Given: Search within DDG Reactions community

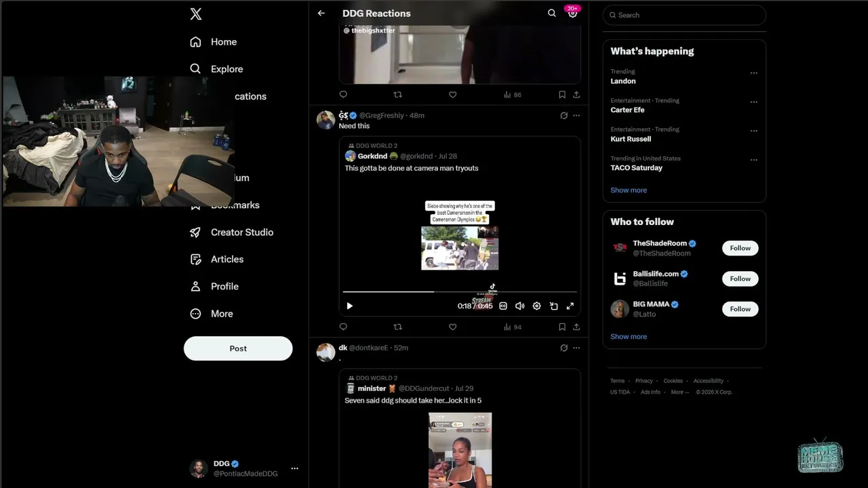Looking at the screenshot, I should pos(552,14).
